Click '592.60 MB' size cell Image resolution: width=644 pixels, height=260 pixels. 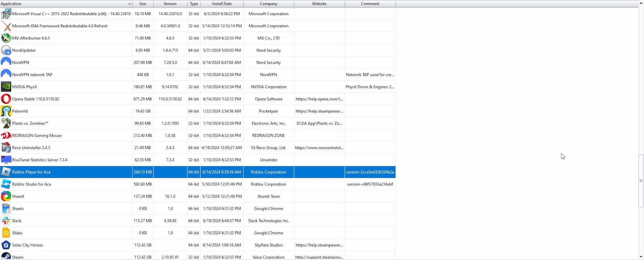[x=143, y=184]
